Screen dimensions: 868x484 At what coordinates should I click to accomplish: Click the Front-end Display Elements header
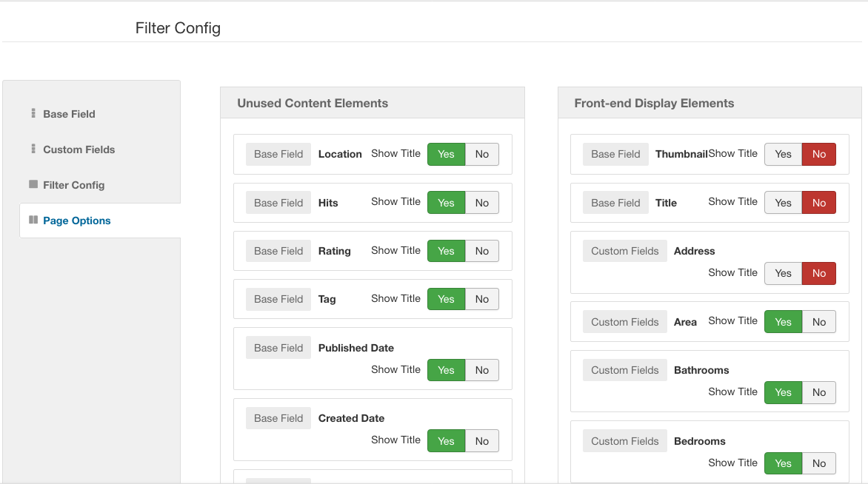click(654, 104)
